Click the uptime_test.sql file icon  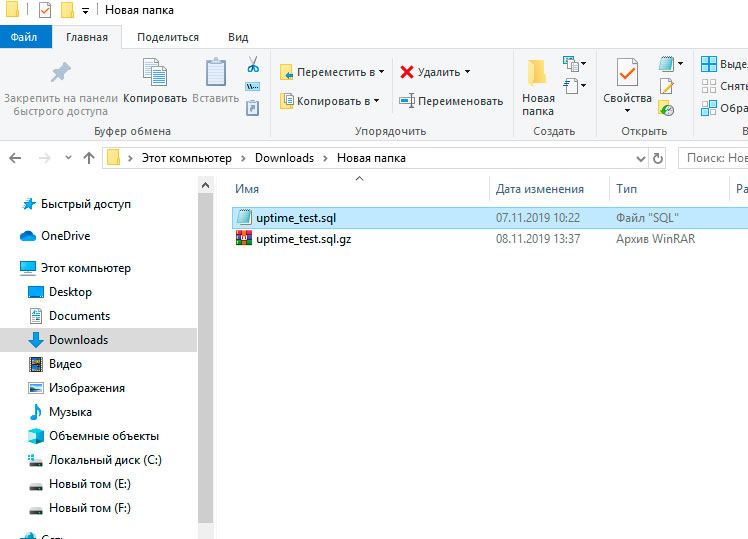pos(244,218)
